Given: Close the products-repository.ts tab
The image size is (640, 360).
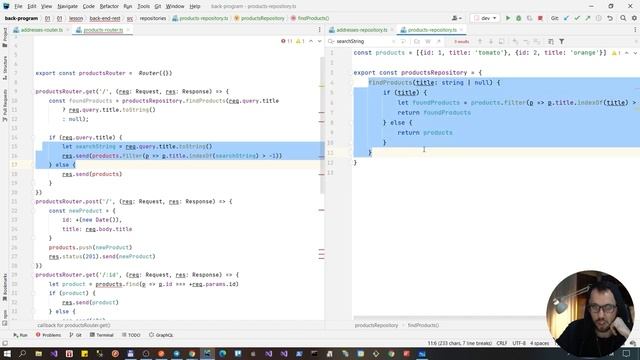Looking at the screenshot, I should (462, 30).
